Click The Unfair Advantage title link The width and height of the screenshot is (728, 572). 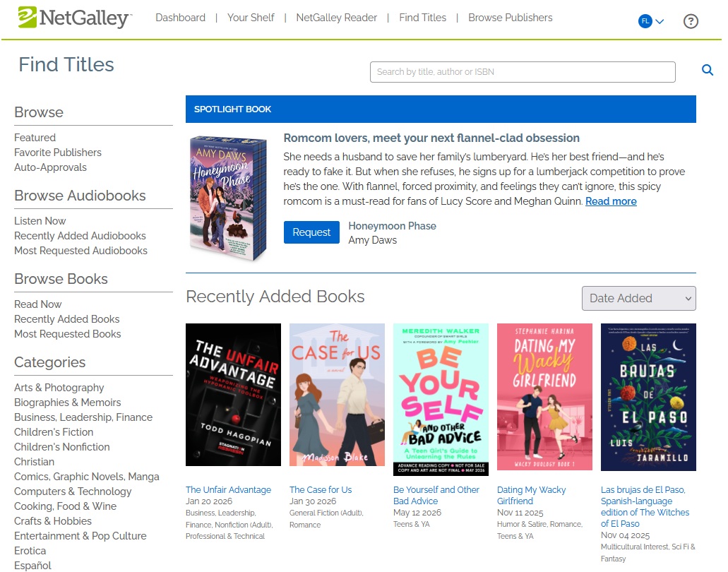[x=229, y=489]
